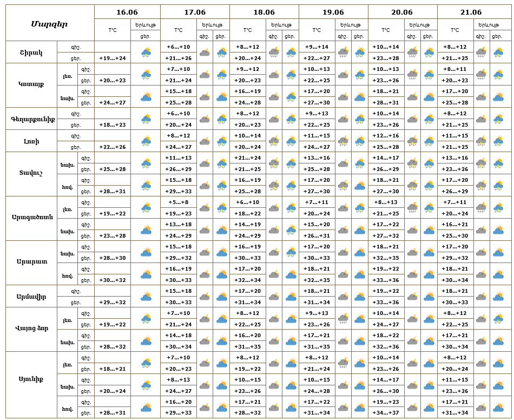This screenshot has height=420, width=514.
Task: Click the Արագածոտն region row label
Action: point(32,217)
